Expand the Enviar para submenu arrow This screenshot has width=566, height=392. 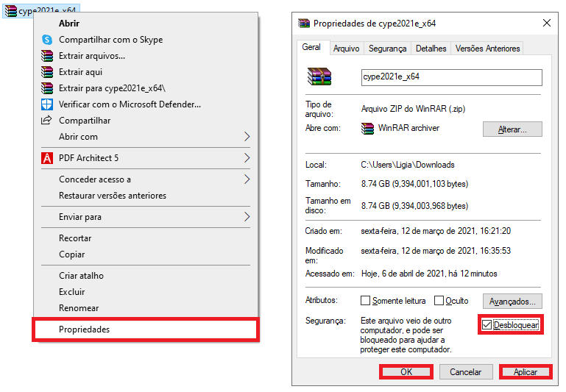click(x=247, y=217)
